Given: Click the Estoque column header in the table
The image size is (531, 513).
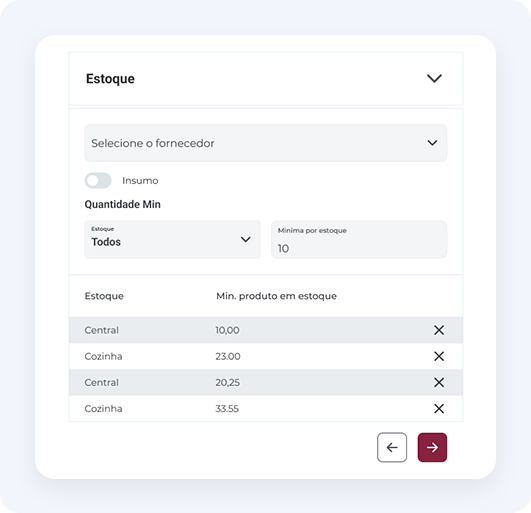Looking at the screenshot, I should [x=104, y=296].
